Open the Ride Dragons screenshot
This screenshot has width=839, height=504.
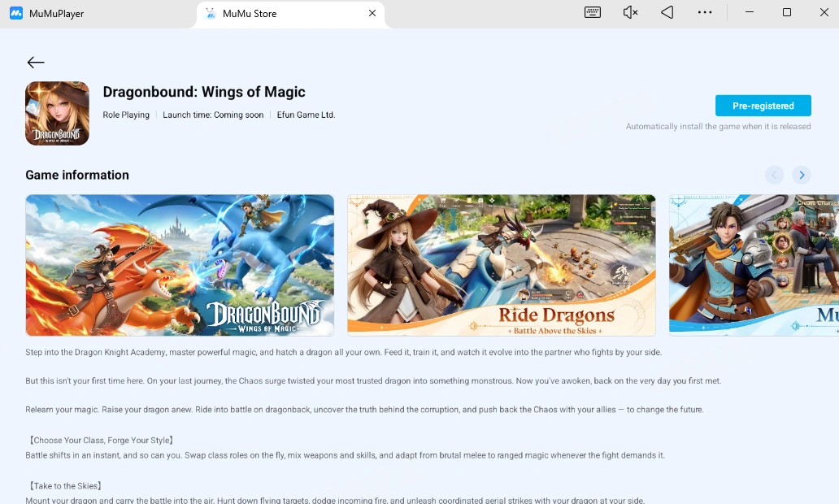[x=502, y=265]
